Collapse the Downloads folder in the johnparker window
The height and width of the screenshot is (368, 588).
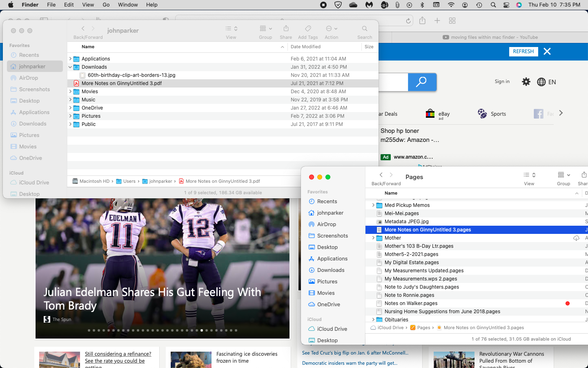70,67
